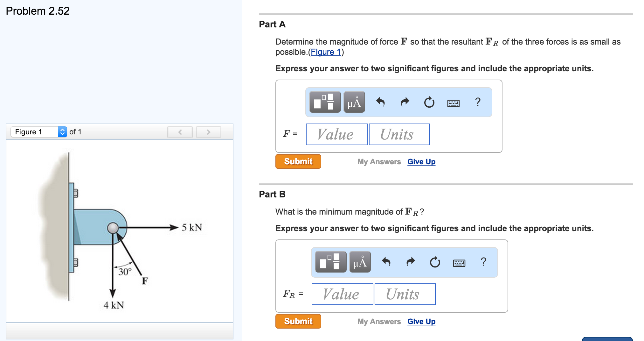
Task: Click Give Up link for Part A
Action: (x=421, y=162)
